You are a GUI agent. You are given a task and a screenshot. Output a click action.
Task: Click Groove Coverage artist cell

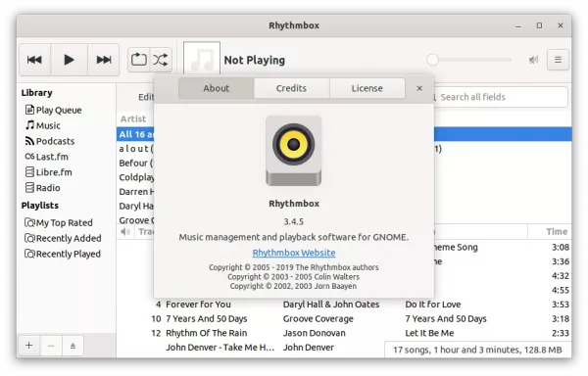[318, 318]
